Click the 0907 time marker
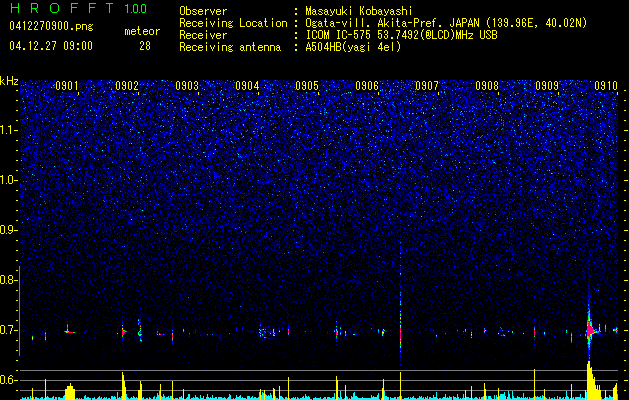629x400 pixels. pyautogui.click(x=427, y=86)
